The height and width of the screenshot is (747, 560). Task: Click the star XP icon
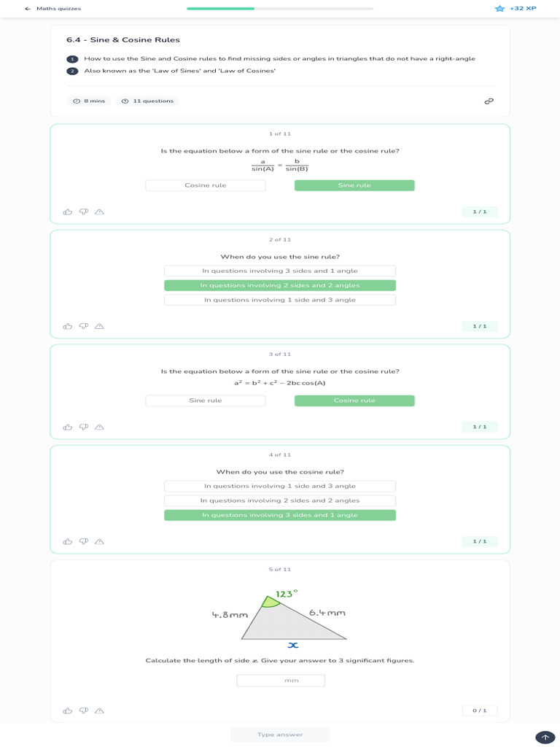tap(499, 9)
